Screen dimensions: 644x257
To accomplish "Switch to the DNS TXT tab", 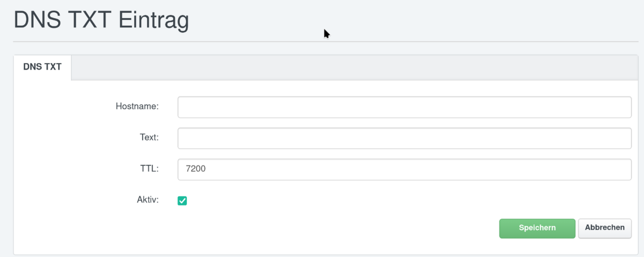I will click(x=42, y=67).
